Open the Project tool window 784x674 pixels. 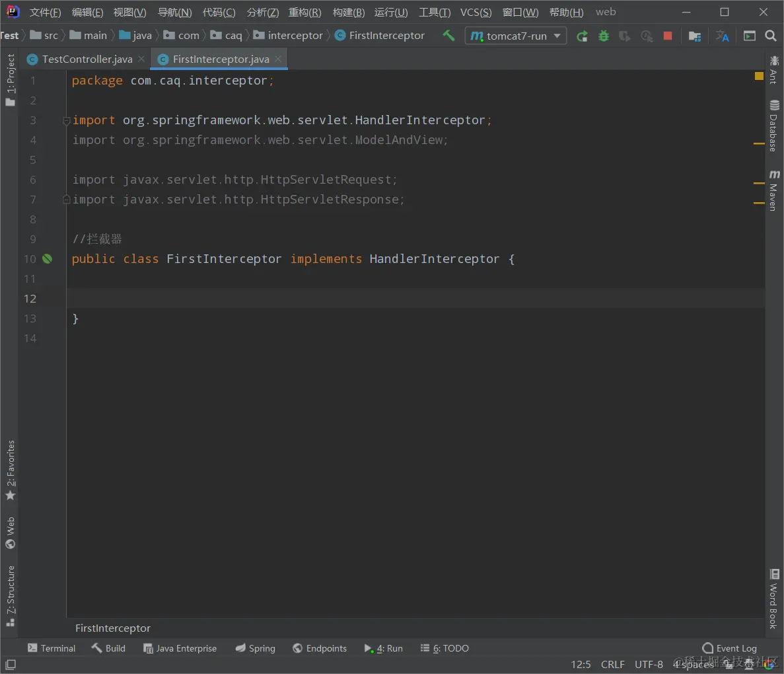(11, 81)
